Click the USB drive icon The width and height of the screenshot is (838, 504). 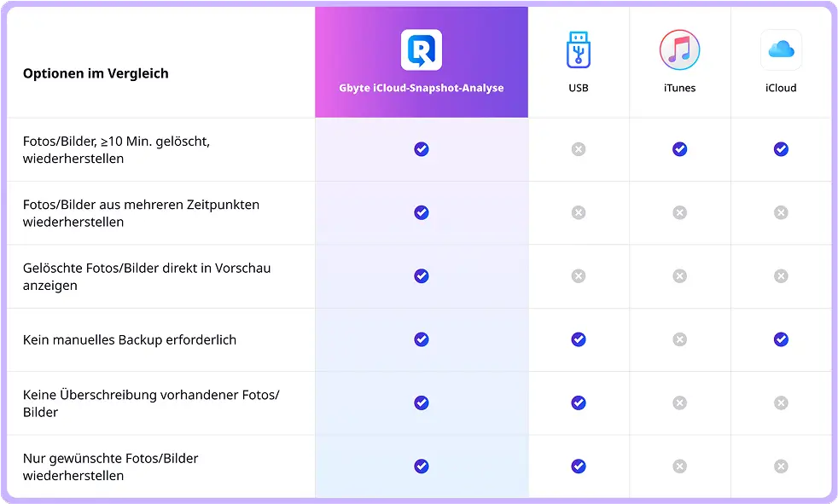click(x=579, y=49)
